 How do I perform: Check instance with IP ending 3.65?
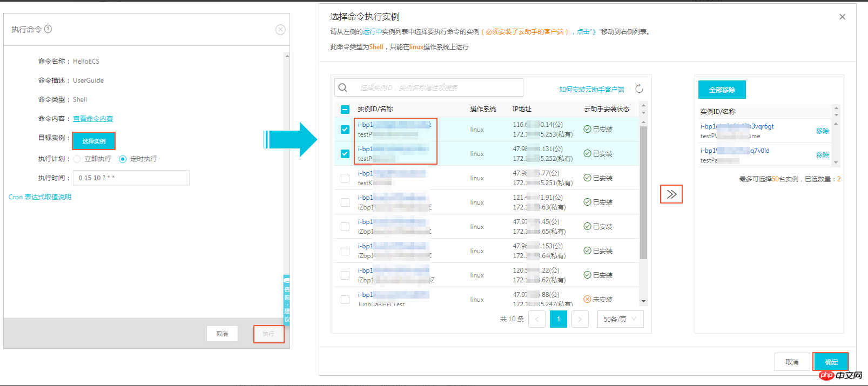(x=345, y=227)
